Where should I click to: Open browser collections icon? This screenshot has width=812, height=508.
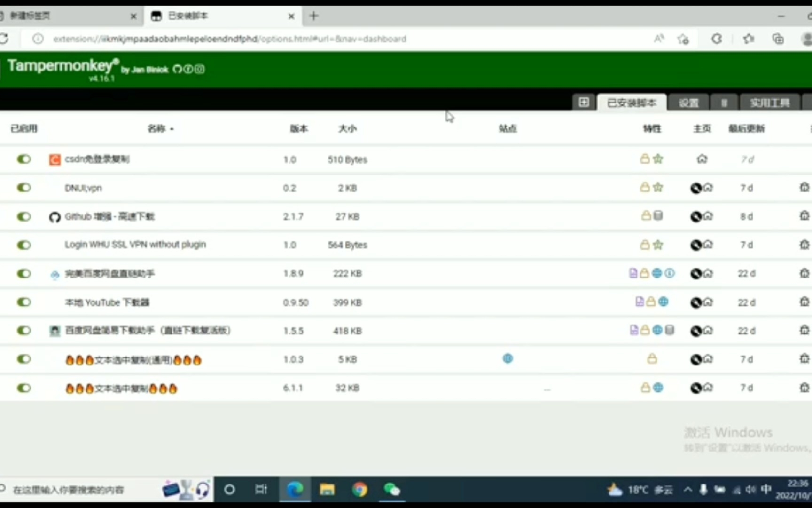[x=778, y=39]
